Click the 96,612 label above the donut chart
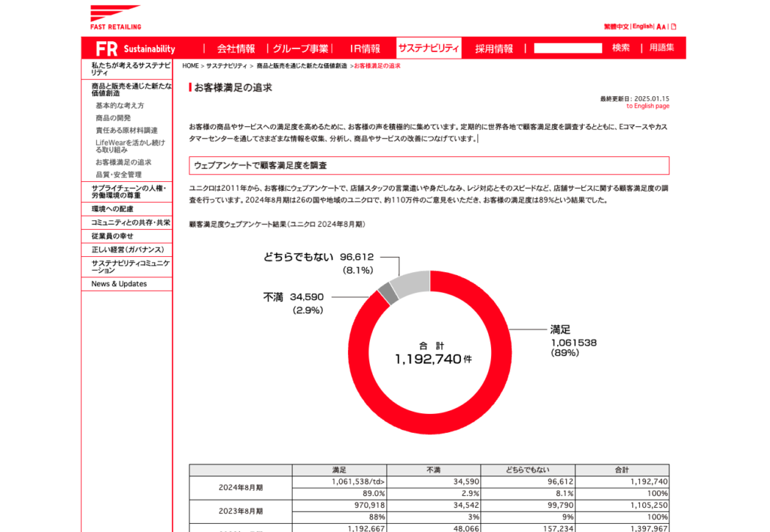770x532 pixels. point(356,257)
